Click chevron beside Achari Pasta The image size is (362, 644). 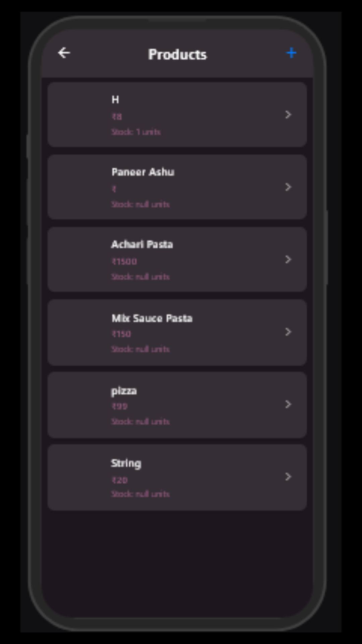[x=288, y=259]
